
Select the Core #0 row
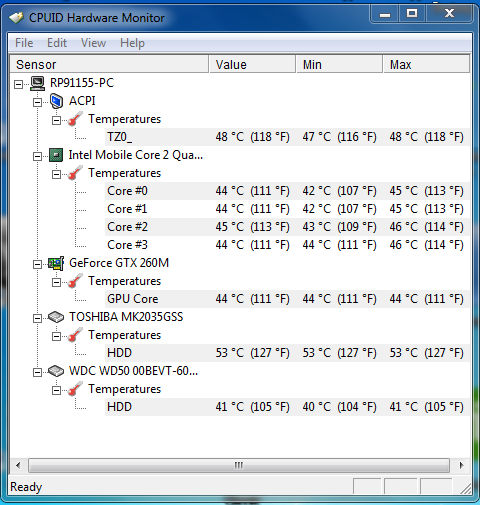[x=287, y=191]
